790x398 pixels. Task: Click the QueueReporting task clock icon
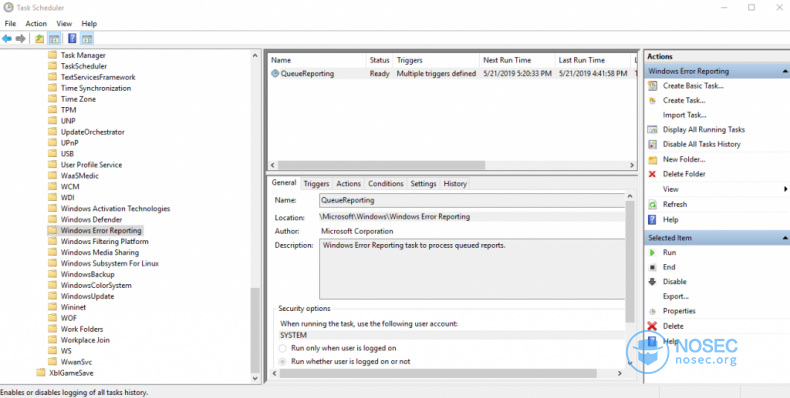[275, 74]
